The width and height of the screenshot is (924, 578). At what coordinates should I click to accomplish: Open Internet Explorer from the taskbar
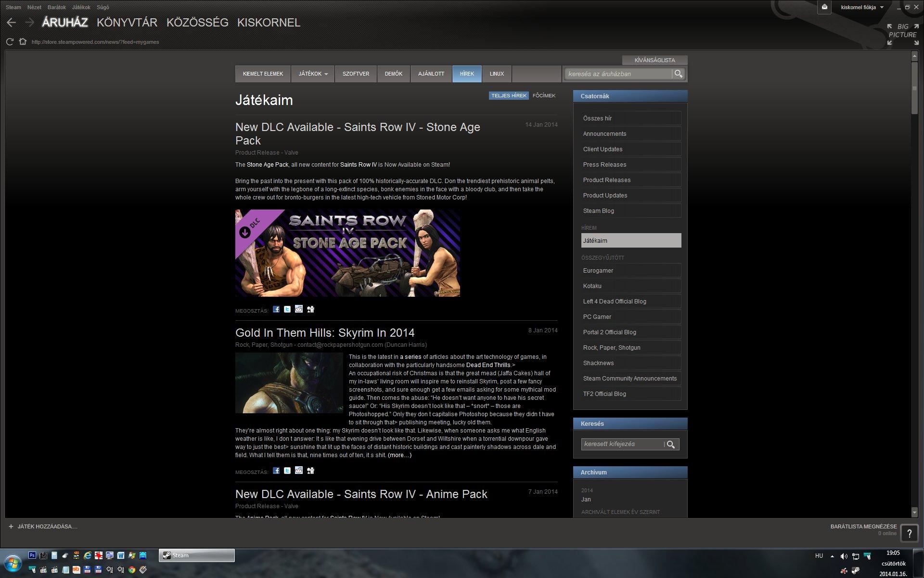tap(88, 555)
